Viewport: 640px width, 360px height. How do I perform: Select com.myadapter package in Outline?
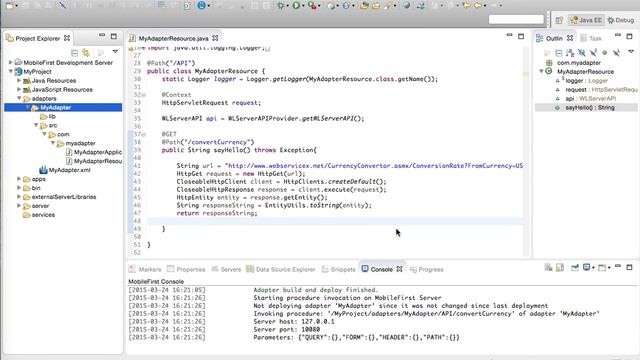tap(578, 63)
